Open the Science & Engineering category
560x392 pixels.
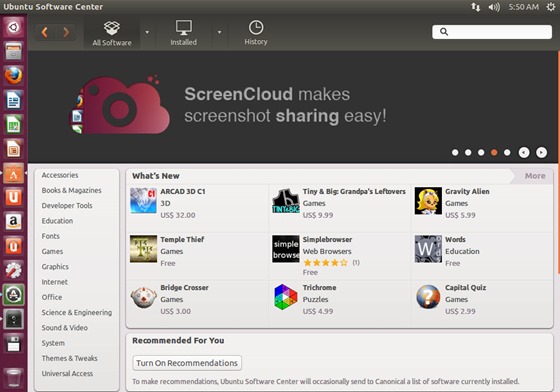click(76, 312)
